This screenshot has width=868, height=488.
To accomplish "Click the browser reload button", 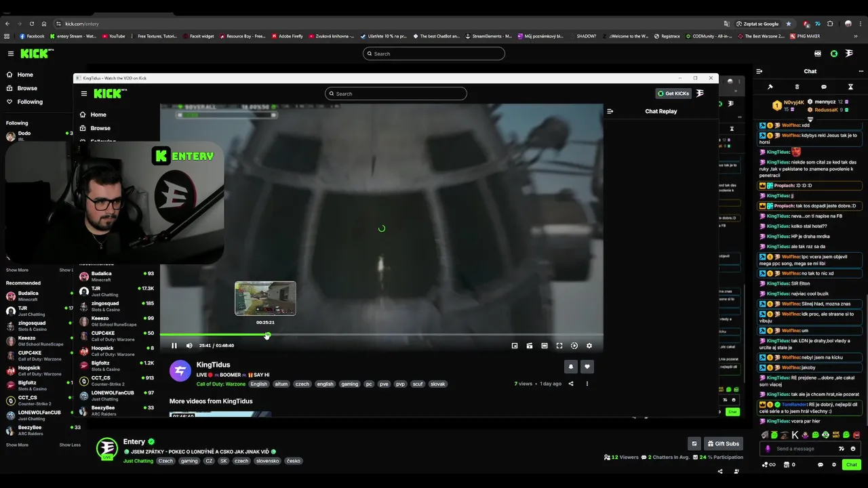I will (31, 24).
